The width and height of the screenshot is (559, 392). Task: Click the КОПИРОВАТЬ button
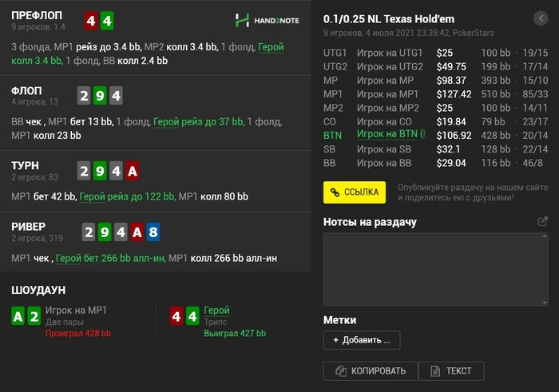(371, 371)
